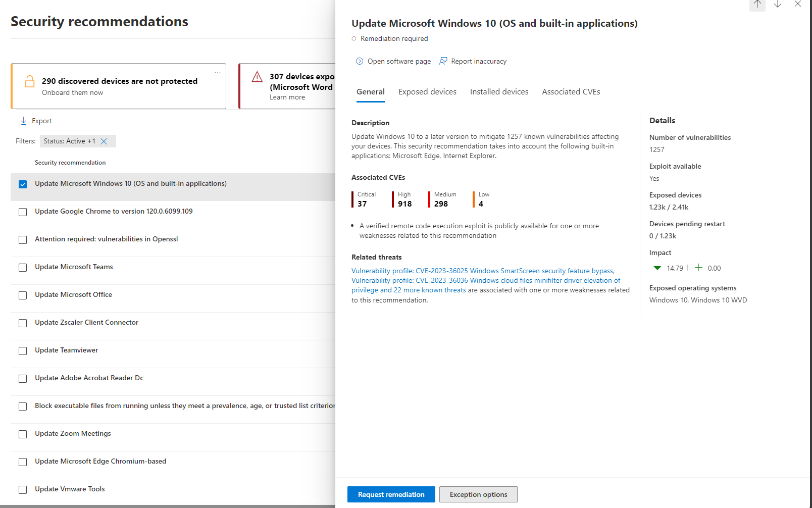Open the ellipsis menu on the devices card
The image size is (812, 508).
coord(218,73)
